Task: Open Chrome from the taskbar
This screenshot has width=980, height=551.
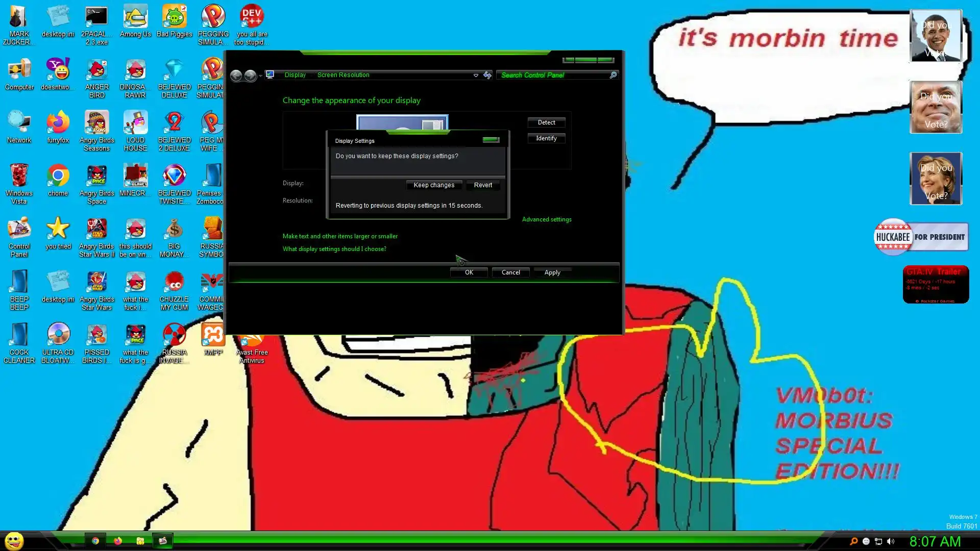Action: coord(95,541)
